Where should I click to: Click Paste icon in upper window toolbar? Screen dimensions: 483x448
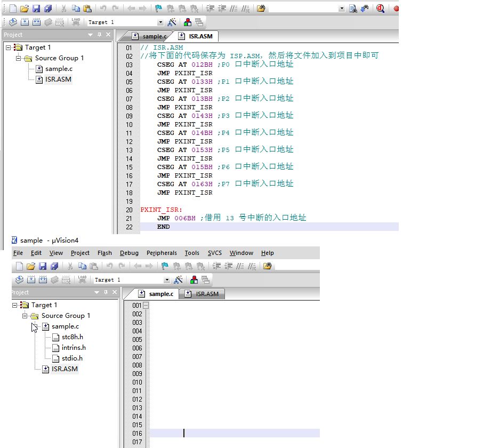[87, 9]
